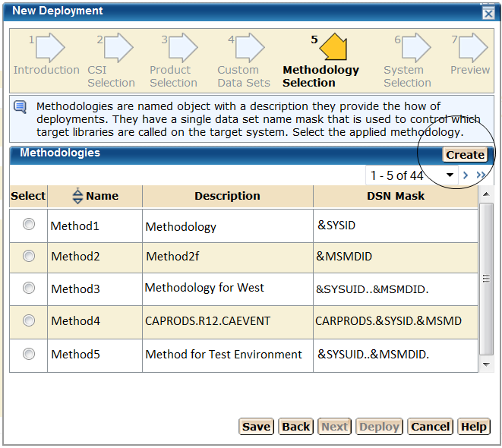This screenshot has width=502, height=448.
Task: Go to next page of methodologies
Action: 466,175
